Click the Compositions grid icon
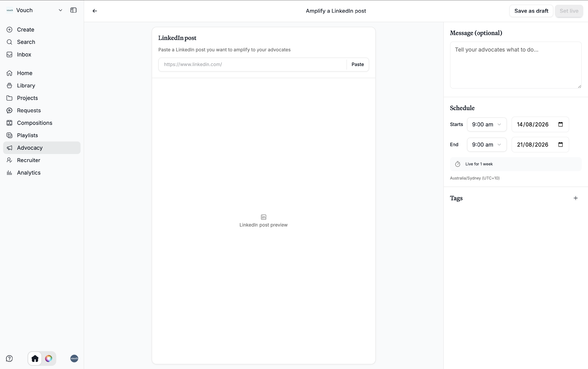Screen dimensions: 588x369 [9, 123]
